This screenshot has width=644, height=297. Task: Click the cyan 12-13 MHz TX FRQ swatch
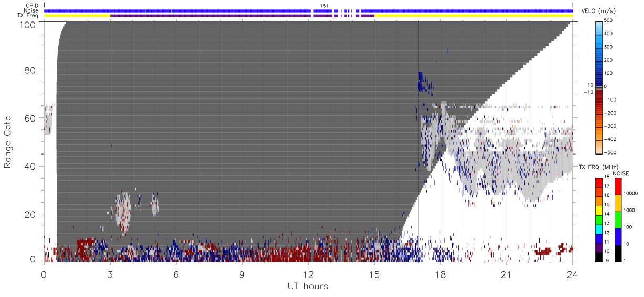click(598, 229)
